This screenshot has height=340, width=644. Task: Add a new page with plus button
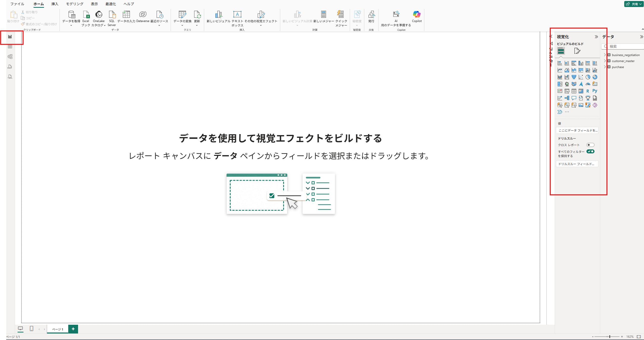click(x=73, y=329)
